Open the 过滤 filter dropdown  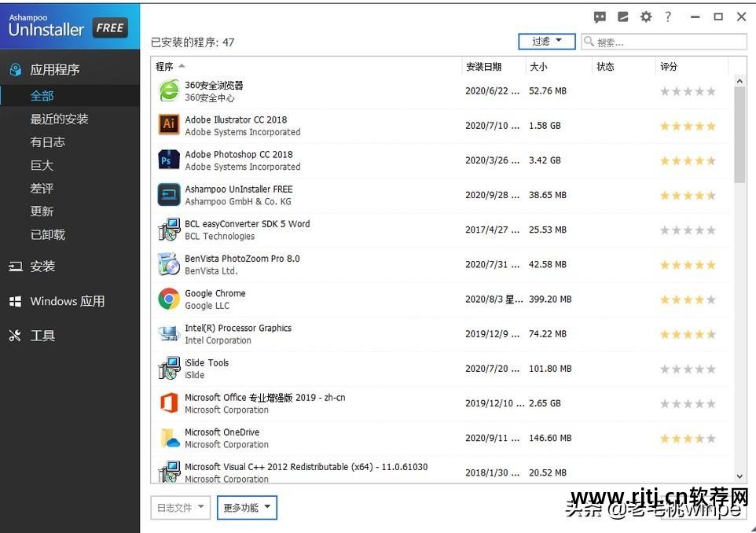point(547,42)
